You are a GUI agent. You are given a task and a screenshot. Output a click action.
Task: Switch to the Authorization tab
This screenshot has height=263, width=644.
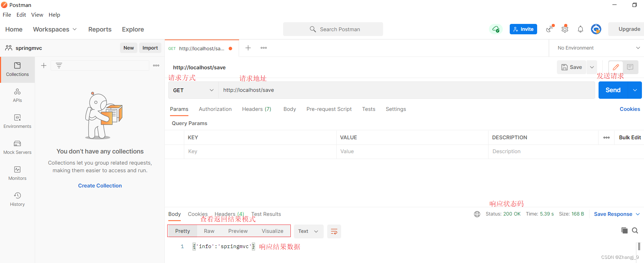click(x=215, y=109)
